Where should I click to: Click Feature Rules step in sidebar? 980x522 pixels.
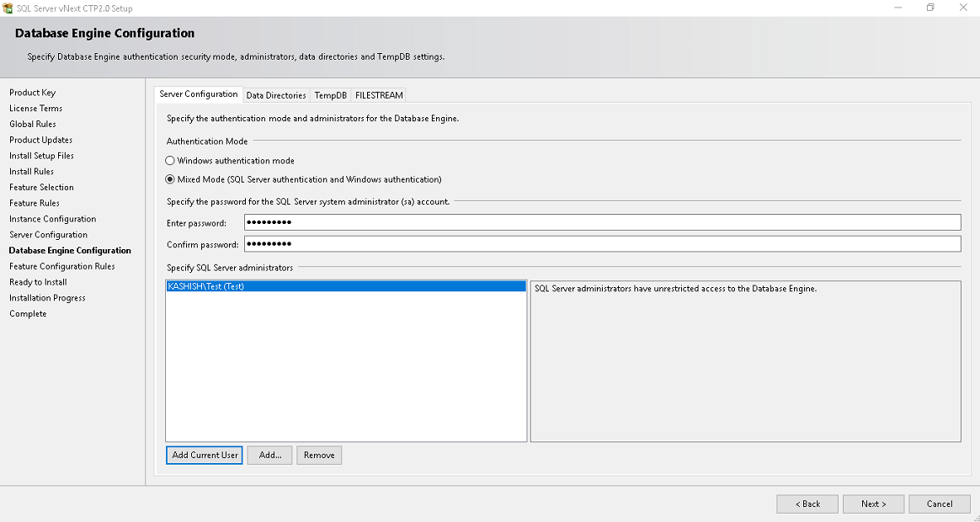point(35,203)
